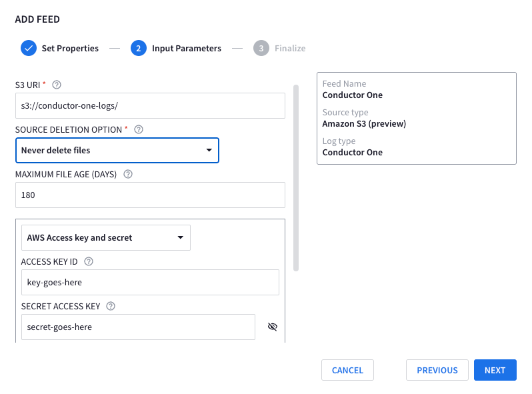Image resolution: width=532 pixels, height=394 pixels.
Task: Select the Input Parameters step label
Action: point(187,48)
